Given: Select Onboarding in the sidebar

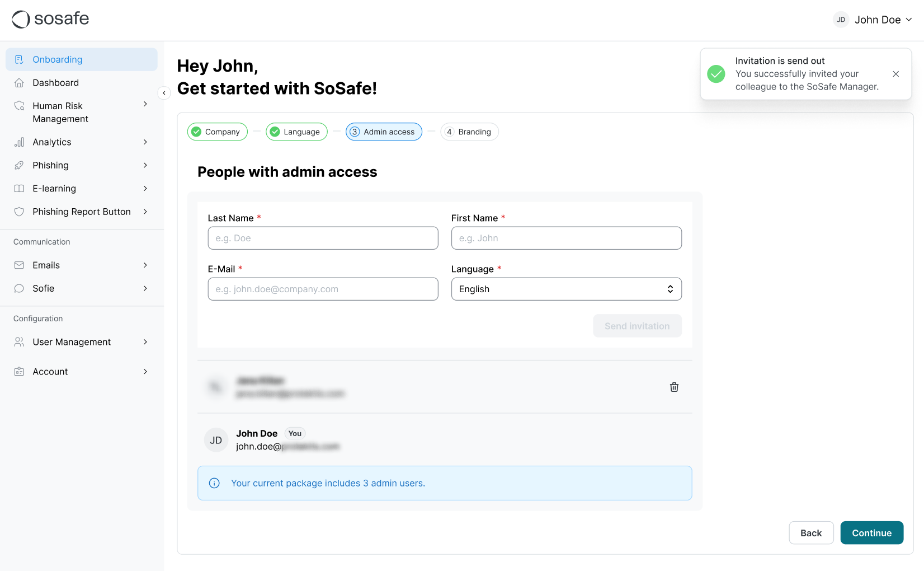Looking at the screenshot, I should (82, 59).
